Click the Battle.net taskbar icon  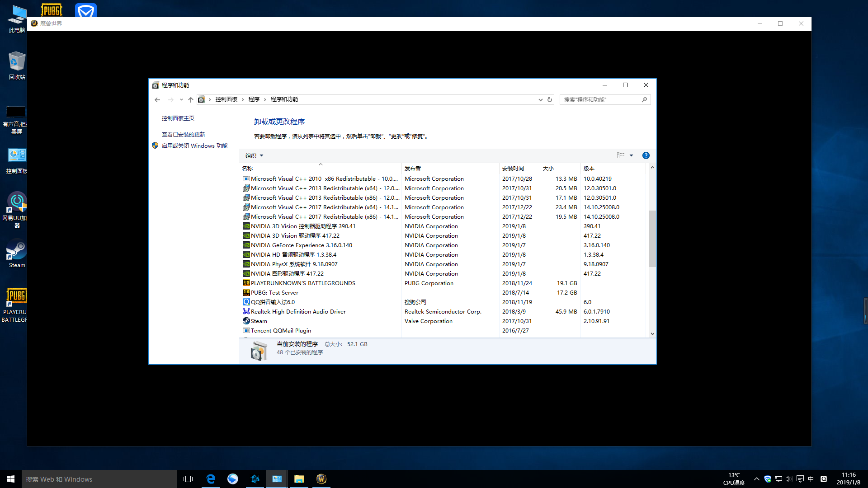(255, 479)
